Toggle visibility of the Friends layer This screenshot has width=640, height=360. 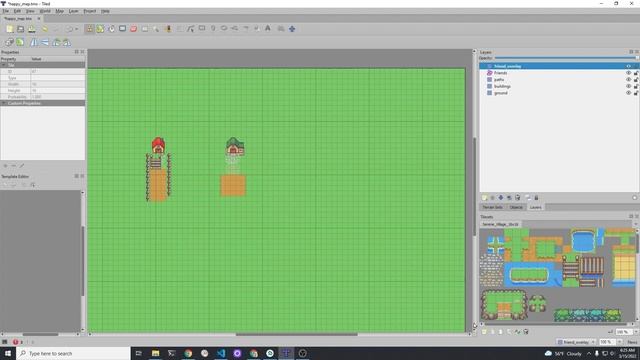click(629, 73)
